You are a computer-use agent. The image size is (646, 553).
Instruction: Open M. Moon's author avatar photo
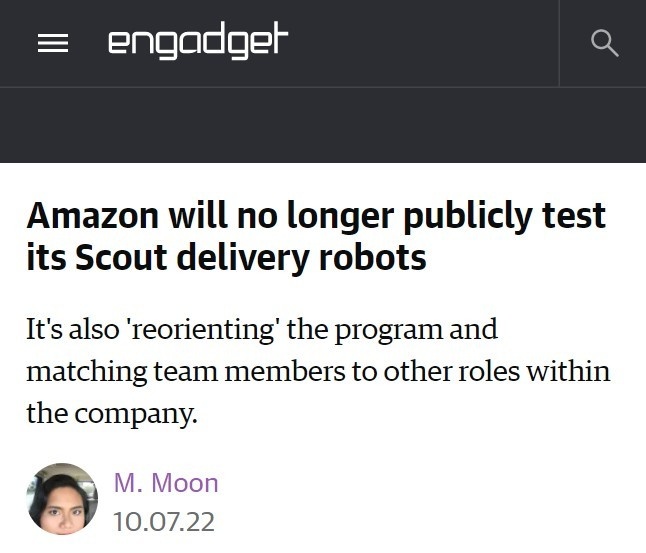click(62, 498)
